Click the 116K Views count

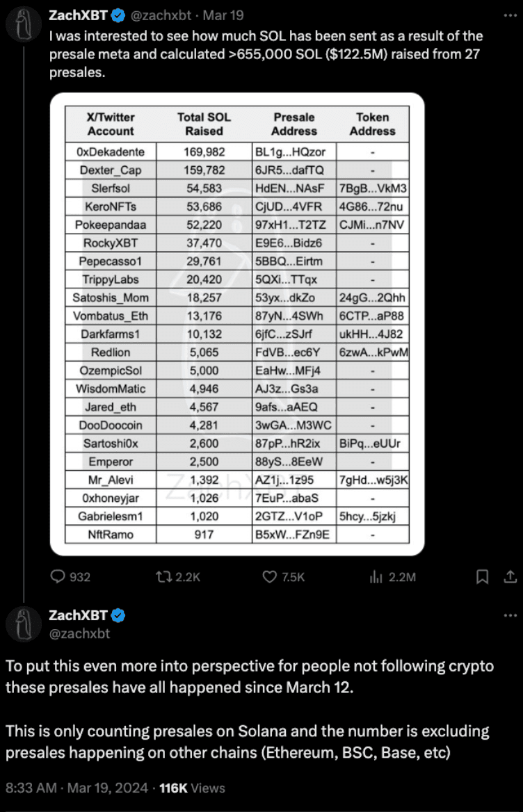pos(192,788)
